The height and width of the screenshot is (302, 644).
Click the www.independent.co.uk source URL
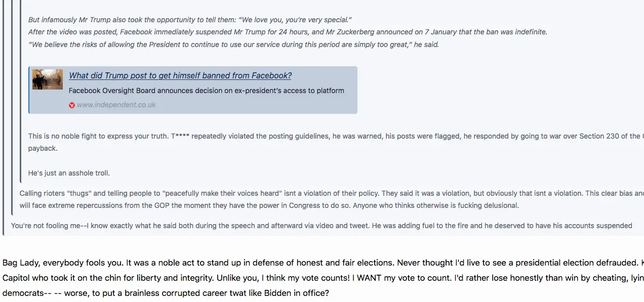point(116,105)
